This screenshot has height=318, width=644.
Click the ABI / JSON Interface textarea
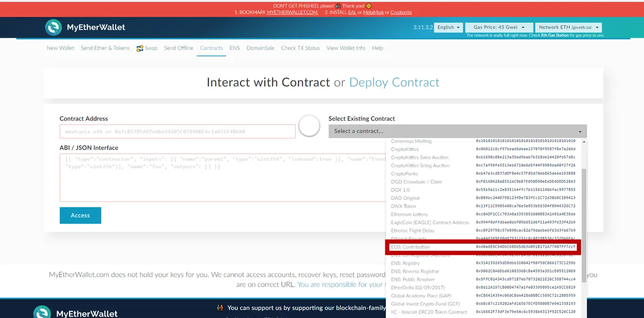(x=223, y=178)
